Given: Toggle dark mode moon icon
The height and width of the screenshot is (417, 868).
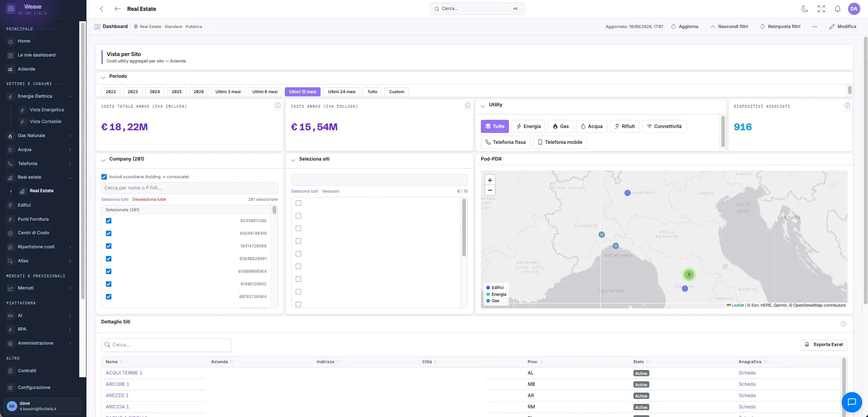Looking at the screenshot, I should point(805,9).
